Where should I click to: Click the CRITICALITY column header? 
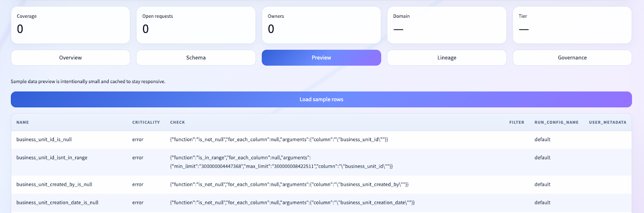(x=146, y=122)
